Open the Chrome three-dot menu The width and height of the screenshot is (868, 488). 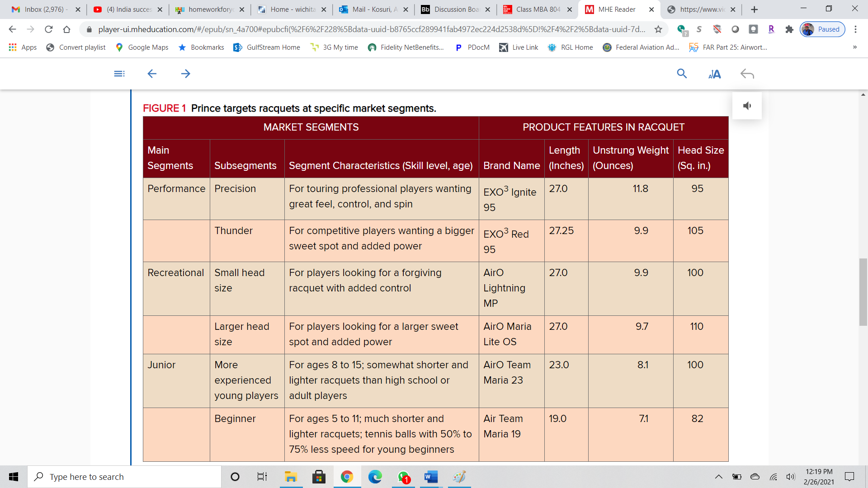pyautogui.click(x=855, y=29)
